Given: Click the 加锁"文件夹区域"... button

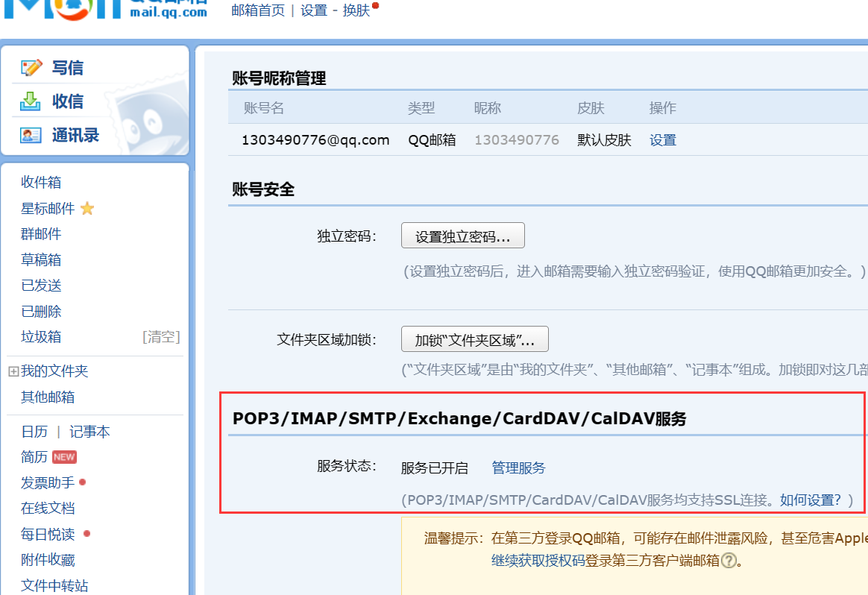Looking at the screenshot, I should (475, 339).
